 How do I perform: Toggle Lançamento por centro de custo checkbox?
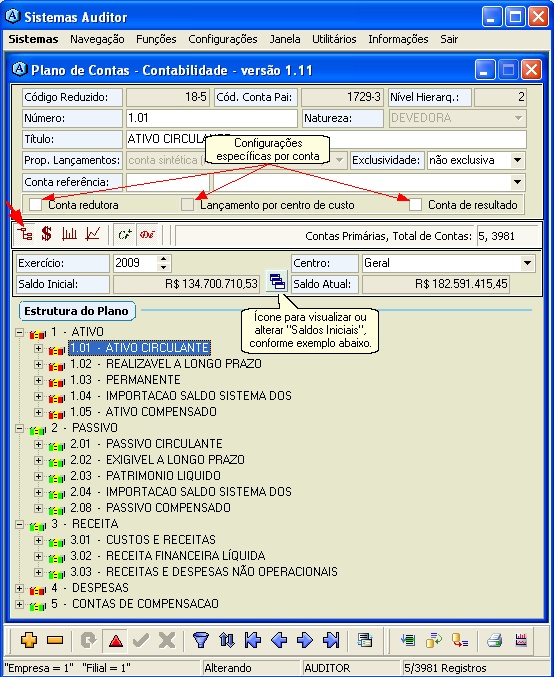[187, 205]
